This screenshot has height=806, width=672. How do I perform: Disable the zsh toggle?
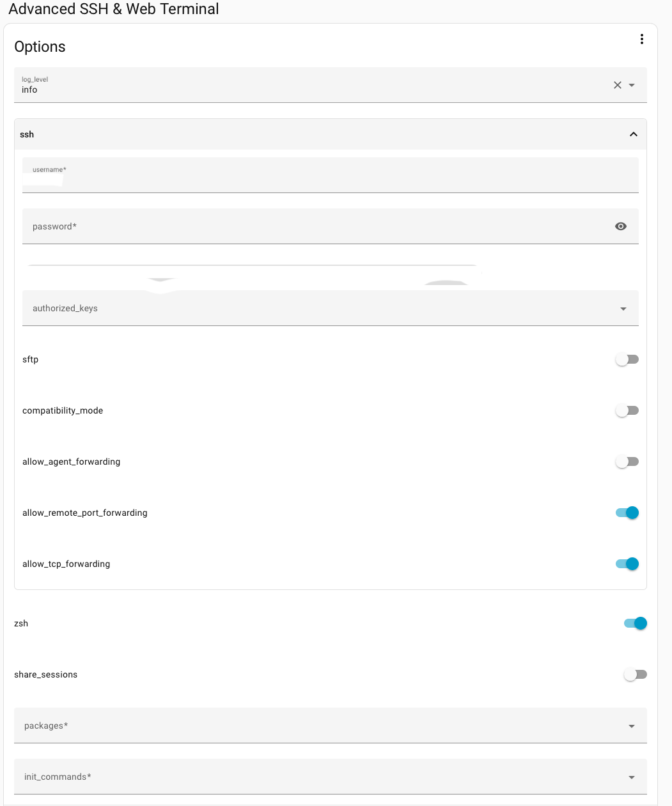pyautogui.click(x=635, y=623)
